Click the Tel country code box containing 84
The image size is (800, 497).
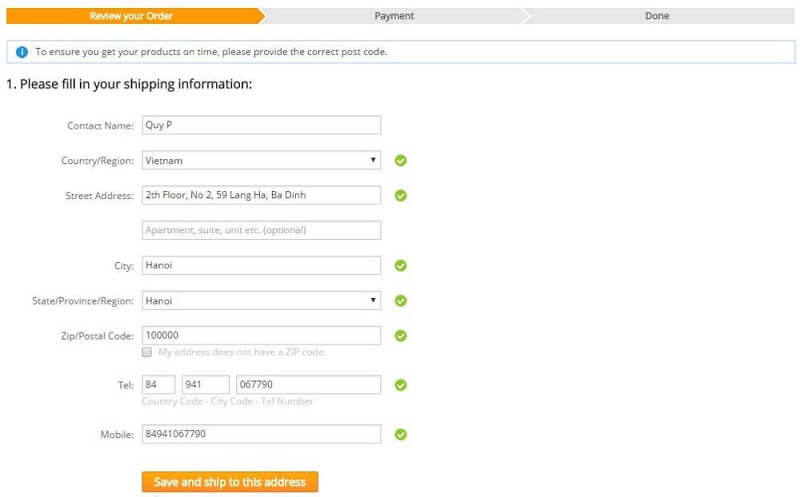[x=159, y=385]
